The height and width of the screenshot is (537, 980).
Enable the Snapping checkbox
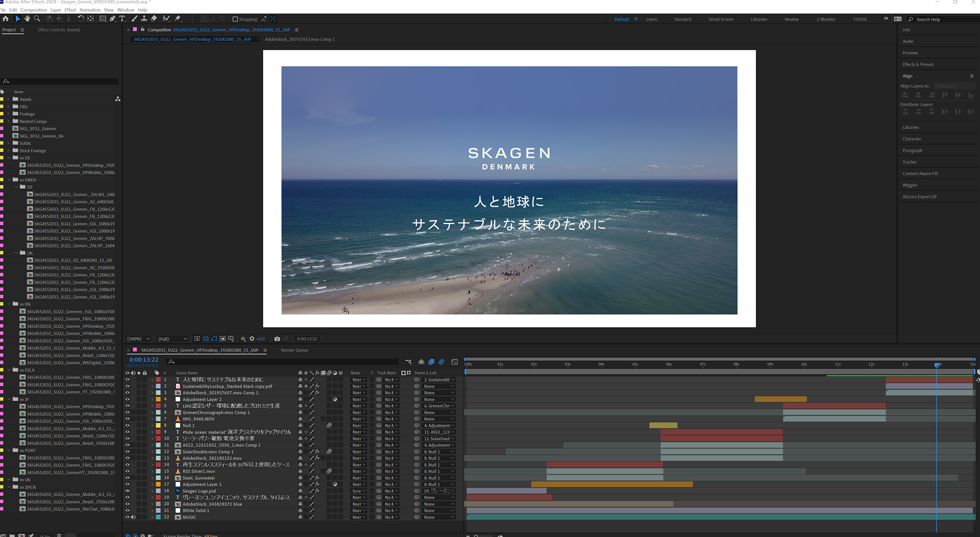pyautogui.click(x=235, y=19)
